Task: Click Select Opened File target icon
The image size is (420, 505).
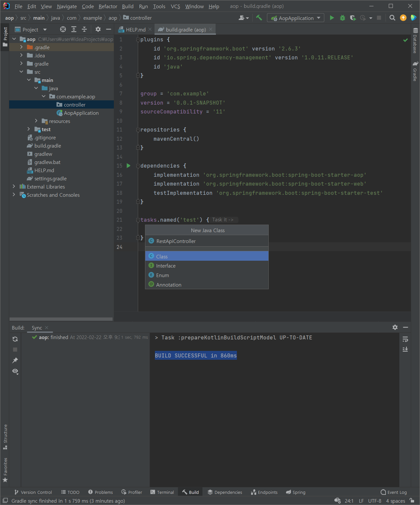Action: tap(63, 30)
